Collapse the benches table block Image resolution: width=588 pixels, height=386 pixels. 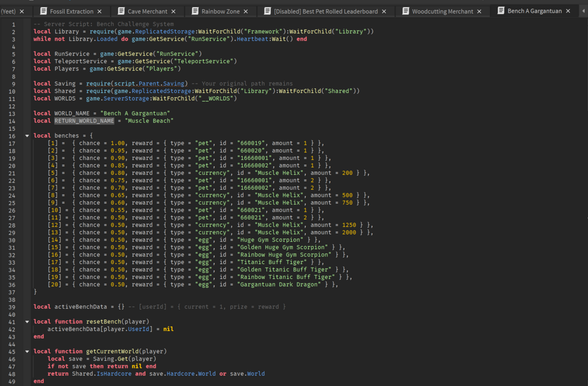(27, 136)
